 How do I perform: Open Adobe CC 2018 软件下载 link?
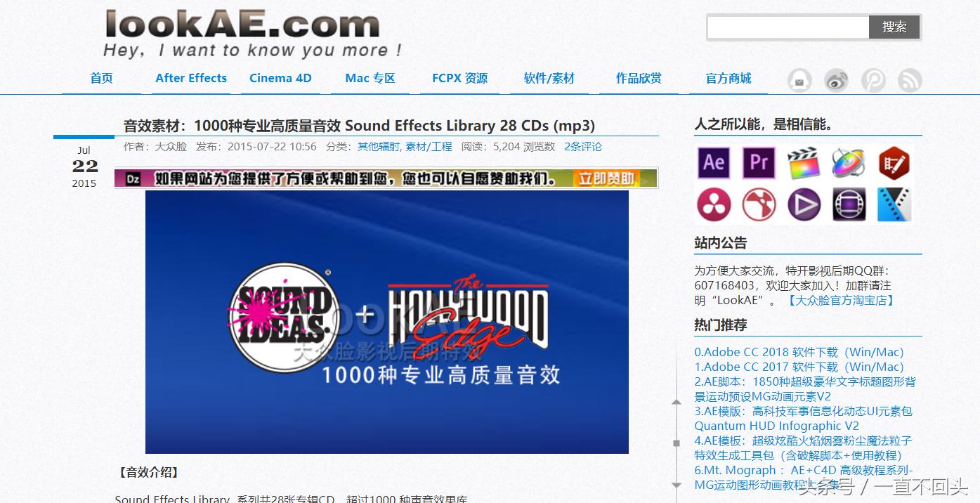pyautogui.click(x=799, y=352)
